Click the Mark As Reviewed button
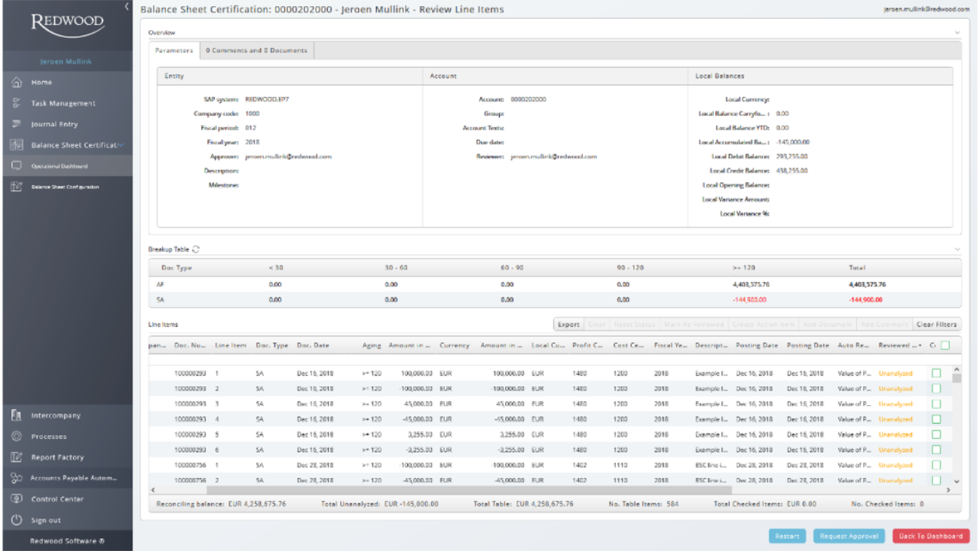The height and width of the screenshot is (551, 980). pos(694,324)
